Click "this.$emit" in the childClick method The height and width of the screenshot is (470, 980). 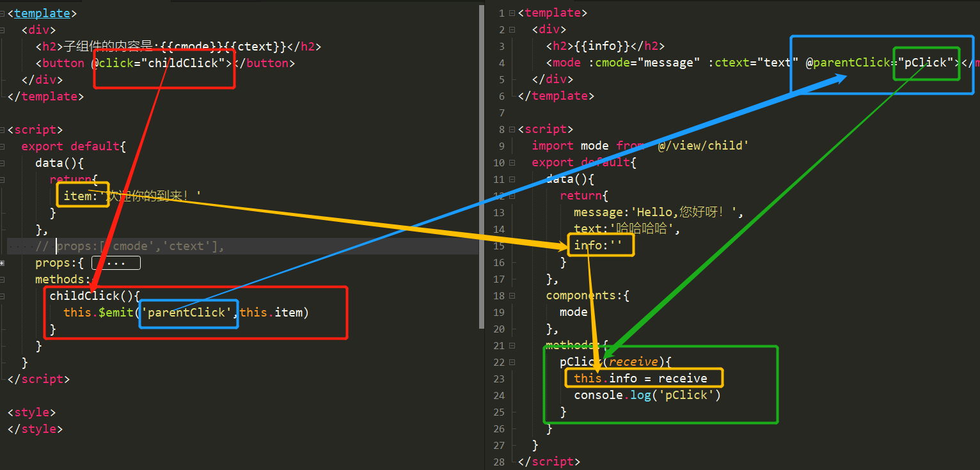point(99,313)
